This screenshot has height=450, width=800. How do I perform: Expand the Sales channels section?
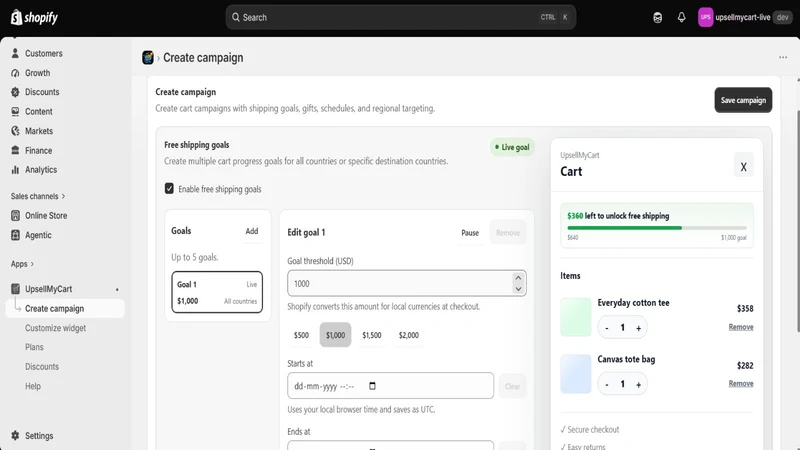(38, 196)
